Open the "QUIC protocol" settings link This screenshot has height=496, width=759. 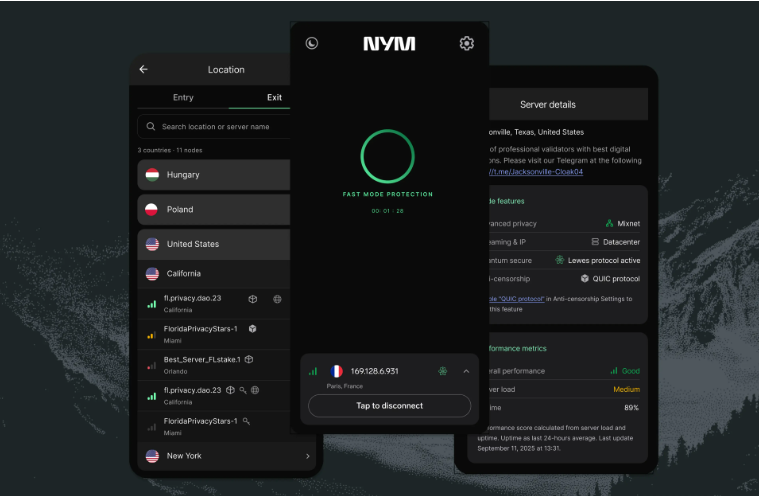(516, 299)
